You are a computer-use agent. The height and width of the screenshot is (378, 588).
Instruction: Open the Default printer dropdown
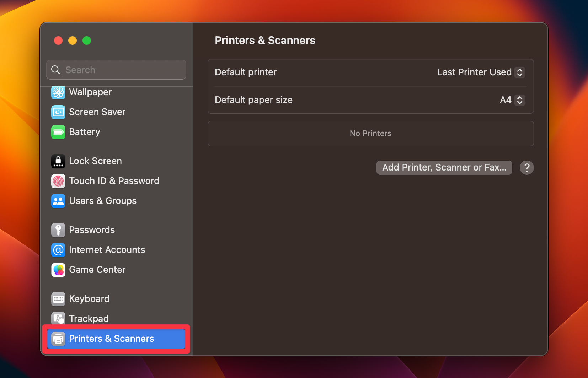[481, 72]
